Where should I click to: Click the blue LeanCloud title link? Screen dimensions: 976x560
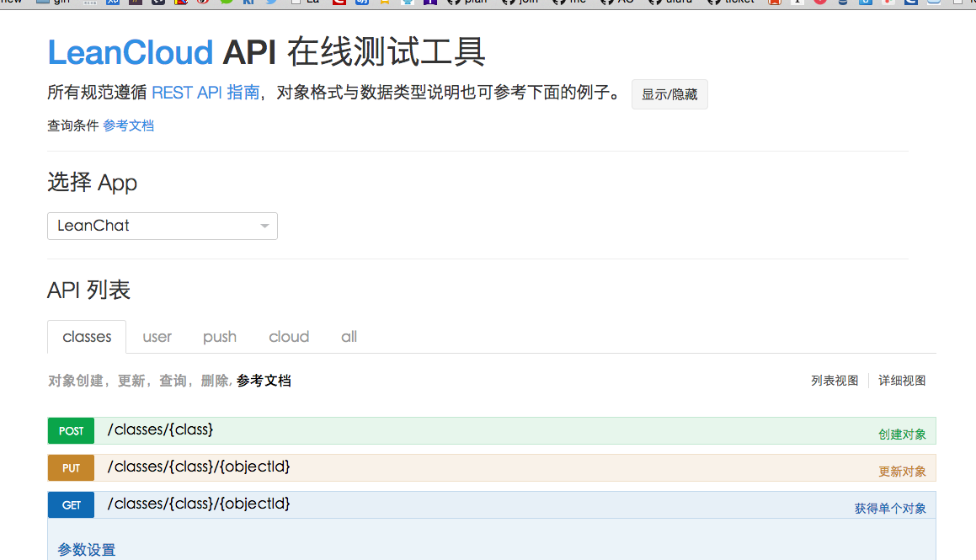(131, 52)
